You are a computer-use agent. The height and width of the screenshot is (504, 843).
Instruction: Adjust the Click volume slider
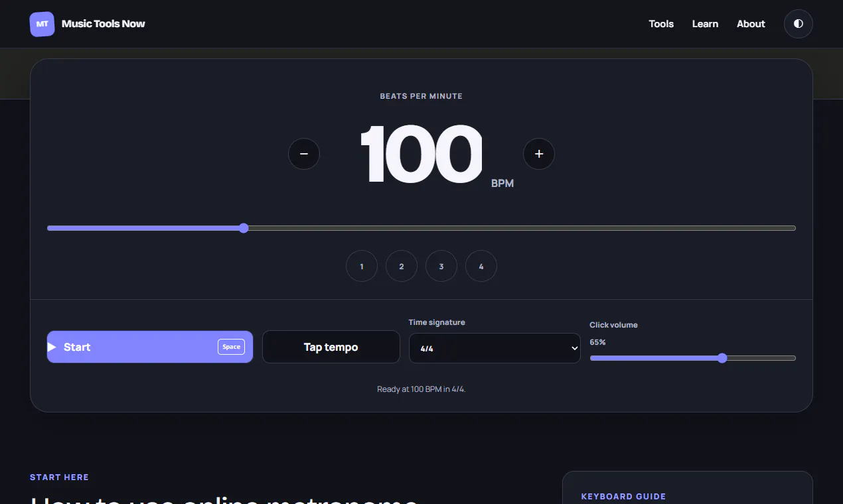(x=692, y=358)
